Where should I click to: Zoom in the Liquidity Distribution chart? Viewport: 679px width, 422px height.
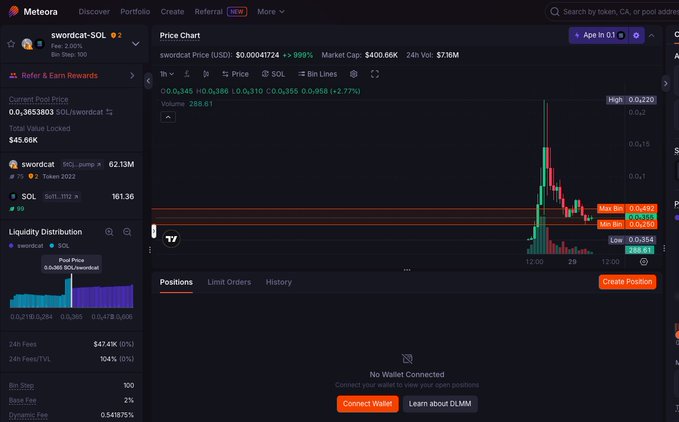coord(109,232)
